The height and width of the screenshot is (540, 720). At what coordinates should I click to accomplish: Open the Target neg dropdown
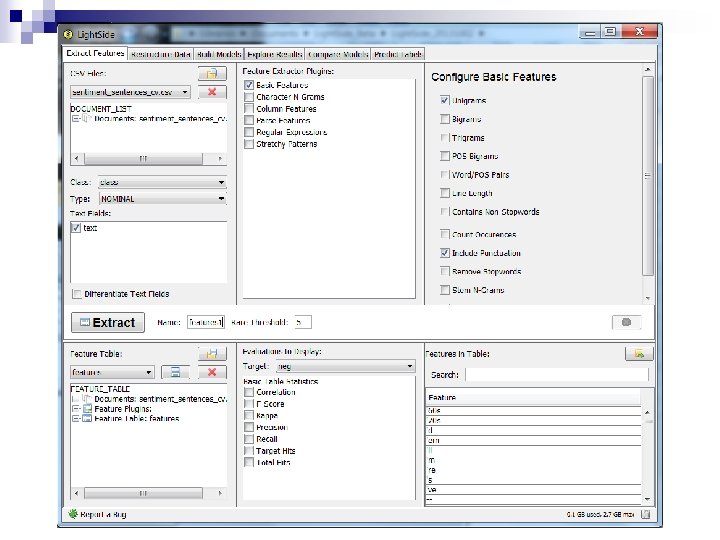(345, 366)
